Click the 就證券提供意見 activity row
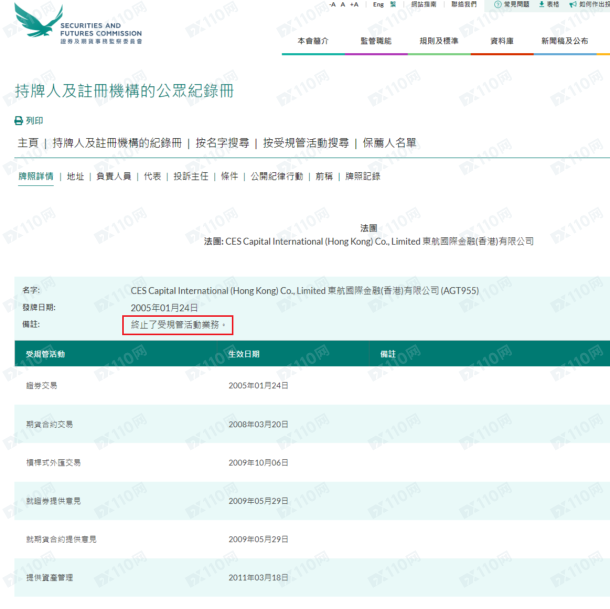Image resolution: width=610 pixels, height=609 pixels. point(312,501)
